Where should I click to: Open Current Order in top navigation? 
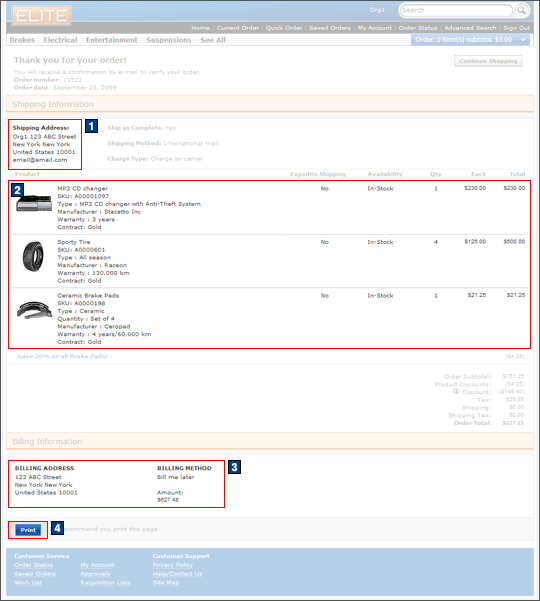point(237,28)
